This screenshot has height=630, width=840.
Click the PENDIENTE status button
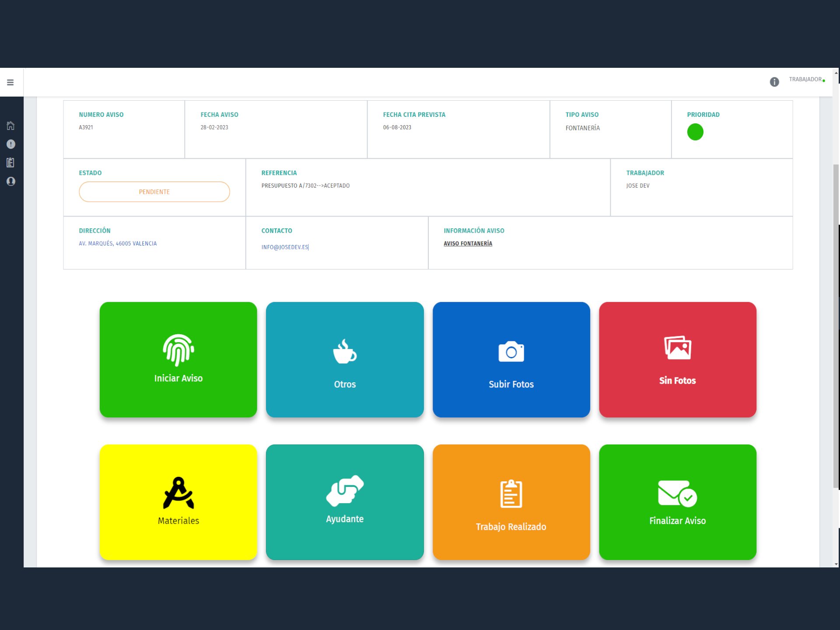pyautogui.click(x=154, y=192)
